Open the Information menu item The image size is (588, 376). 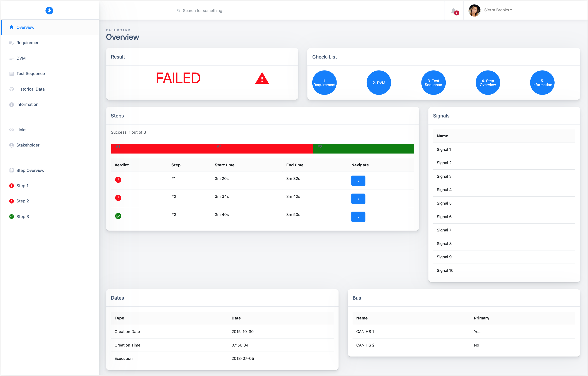tap(50, 105)
